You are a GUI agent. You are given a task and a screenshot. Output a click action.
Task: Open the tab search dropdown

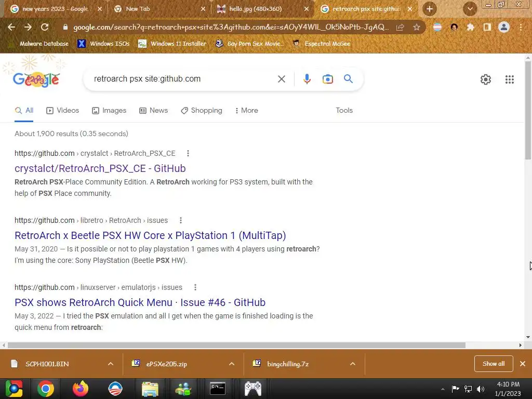pyautogui.click(x=470, y=9)
